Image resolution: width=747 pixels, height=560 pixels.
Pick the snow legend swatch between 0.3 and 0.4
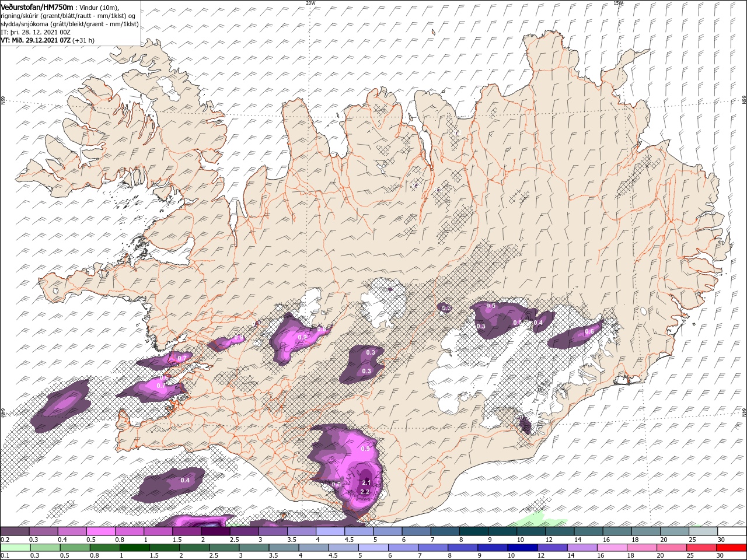(x=44, y=531)
